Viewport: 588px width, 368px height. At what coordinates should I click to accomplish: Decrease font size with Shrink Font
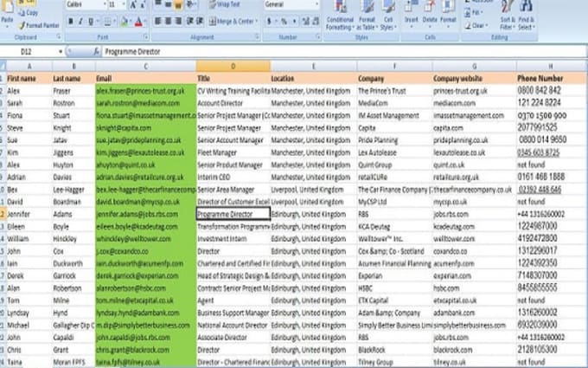click(x=143, y=4)
